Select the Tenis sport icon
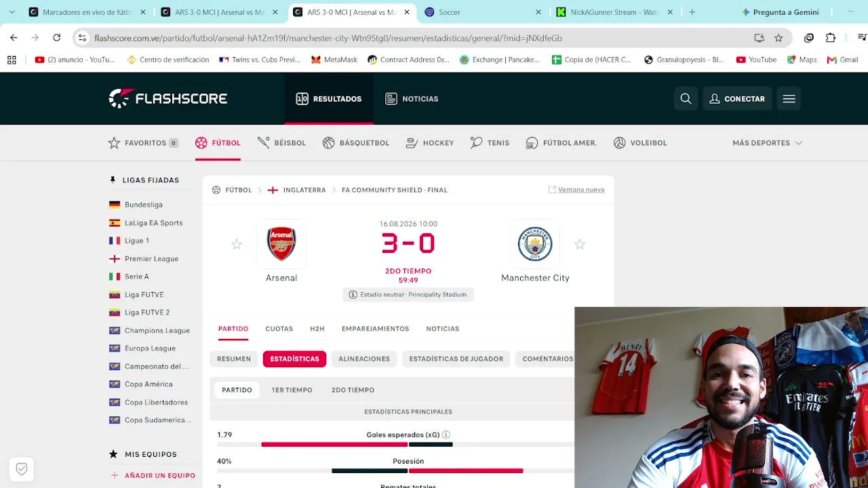This screenshot has height=488, width=868. point(490,143)
